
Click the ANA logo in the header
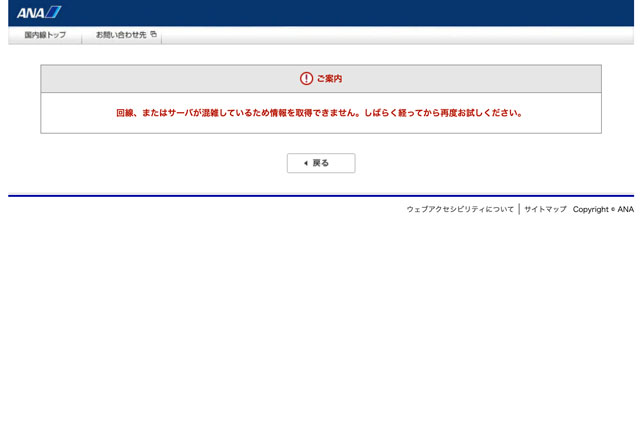[x=38, y=12]
